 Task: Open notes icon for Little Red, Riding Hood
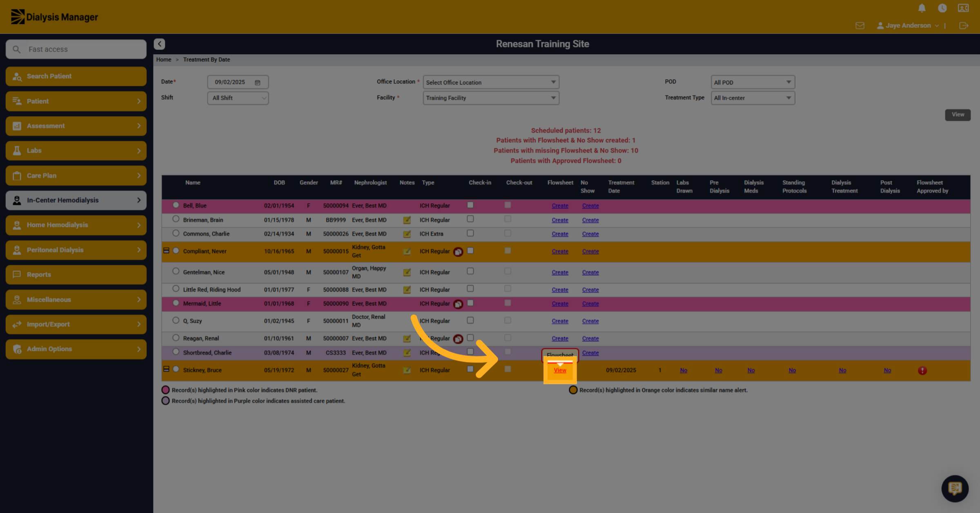pos(407,290)
